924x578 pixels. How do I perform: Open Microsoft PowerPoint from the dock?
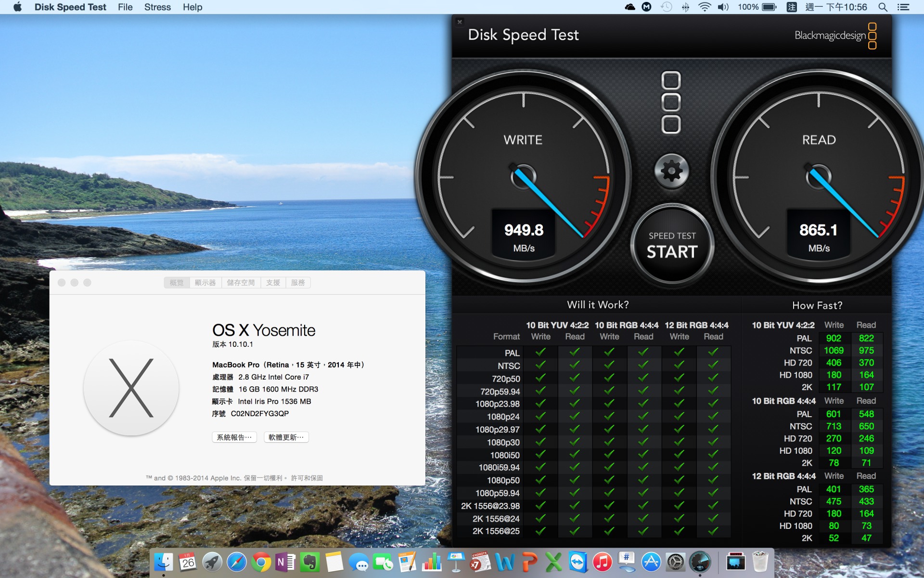529,562
